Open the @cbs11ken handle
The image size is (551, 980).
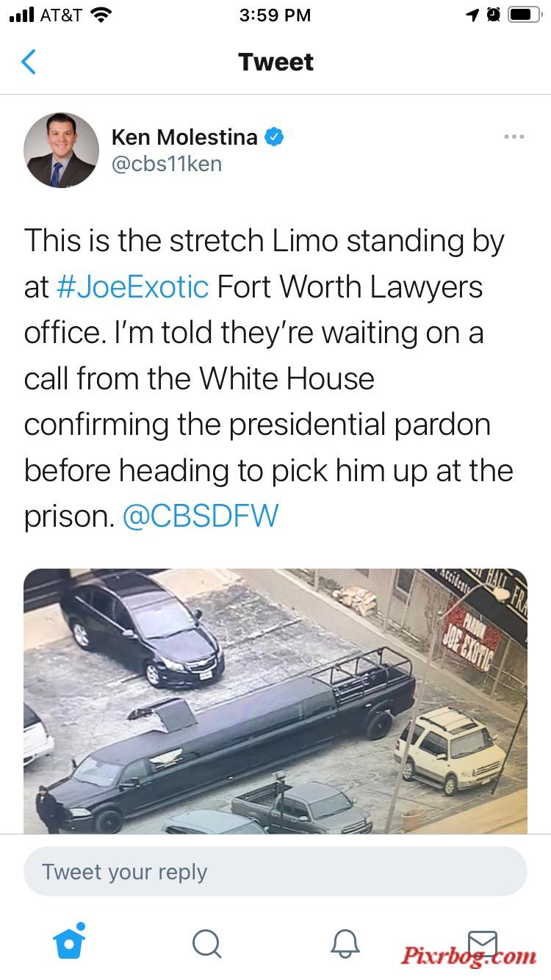[166, 164]
